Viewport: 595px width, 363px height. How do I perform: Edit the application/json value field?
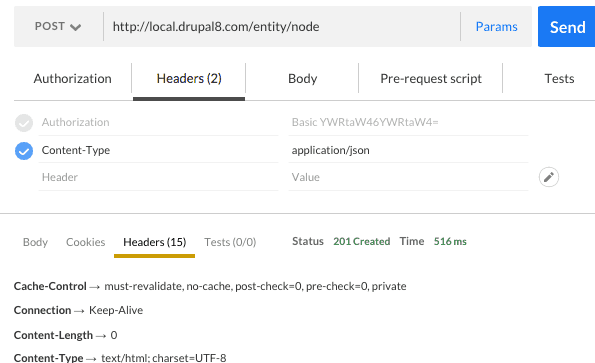[x=408, y=150]
